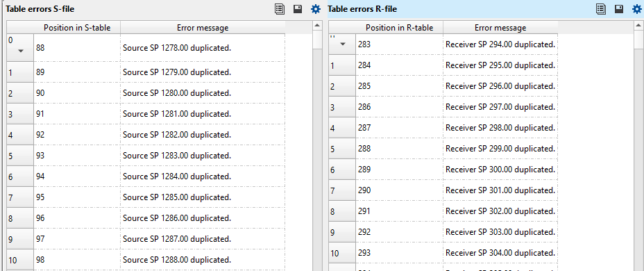Open list view icon in R-file panel
The height and width of the screenshot is (271, 644).
point(601,9)
